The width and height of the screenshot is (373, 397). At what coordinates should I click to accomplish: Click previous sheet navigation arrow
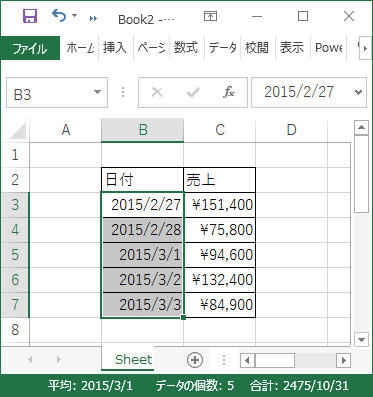coord(30,360)
